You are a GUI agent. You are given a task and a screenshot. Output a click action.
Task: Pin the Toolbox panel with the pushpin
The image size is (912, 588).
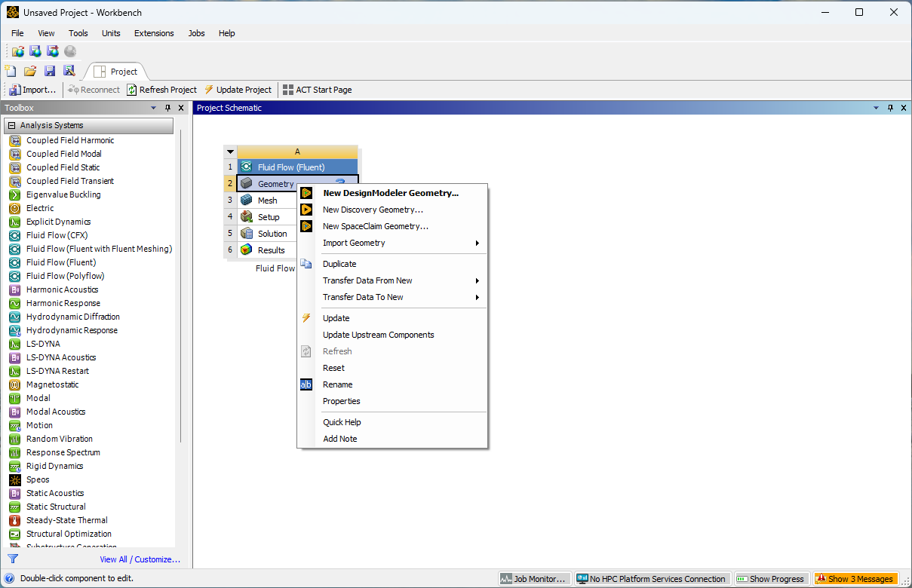168,108
